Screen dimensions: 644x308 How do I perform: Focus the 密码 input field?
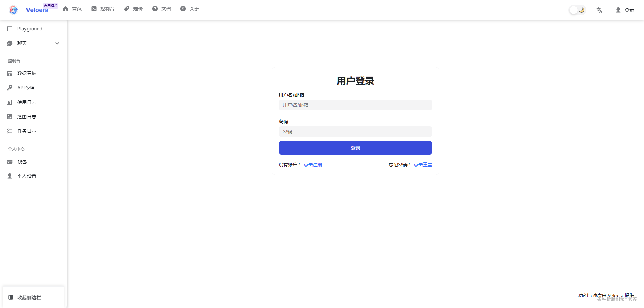355,132
